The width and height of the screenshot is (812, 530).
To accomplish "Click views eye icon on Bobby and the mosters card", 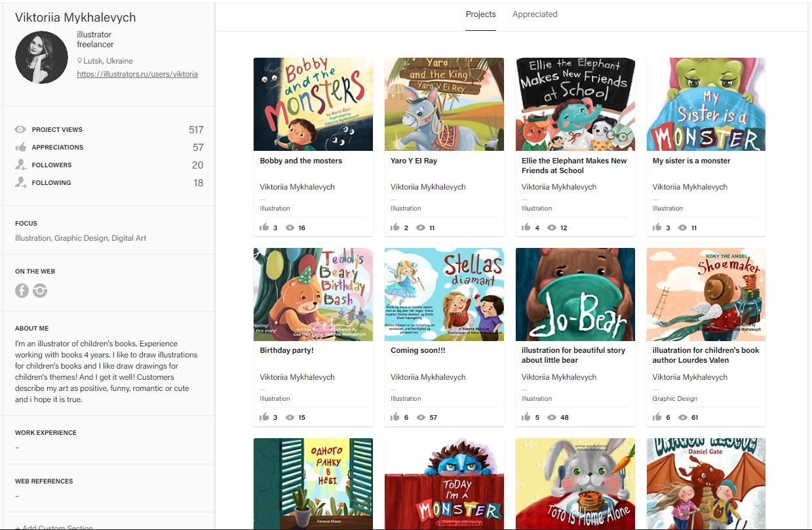I will [x=290, y=228].
